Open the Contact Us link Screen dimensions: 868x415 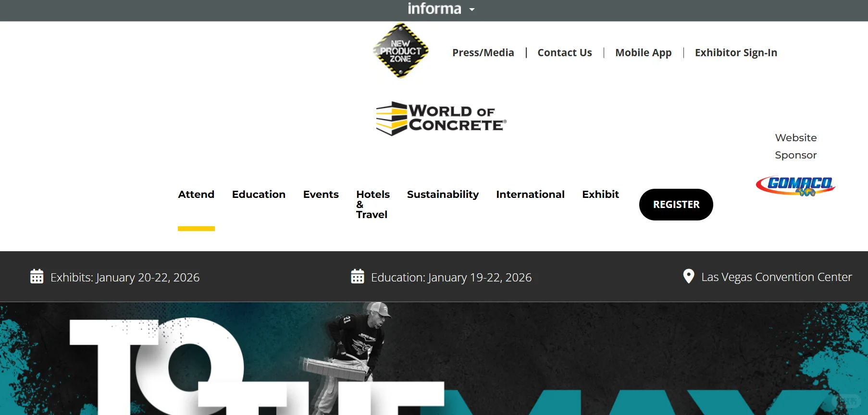pos(565,53)
